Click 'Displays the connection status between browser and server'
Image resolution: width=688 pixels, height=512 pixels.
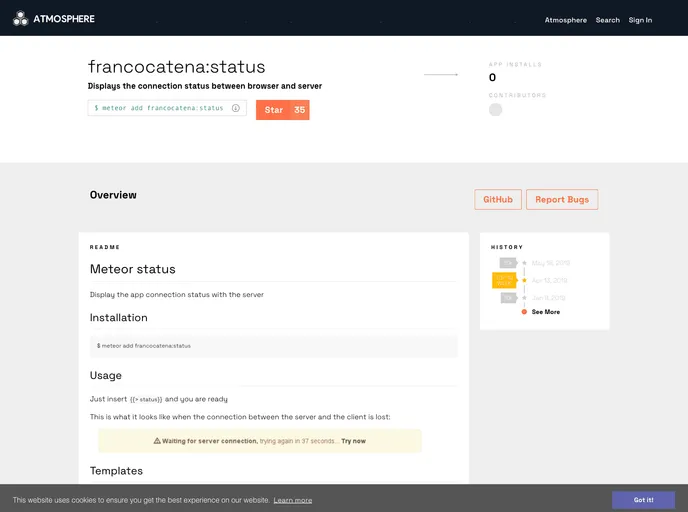pyautogui.click(x=205, y=86)
